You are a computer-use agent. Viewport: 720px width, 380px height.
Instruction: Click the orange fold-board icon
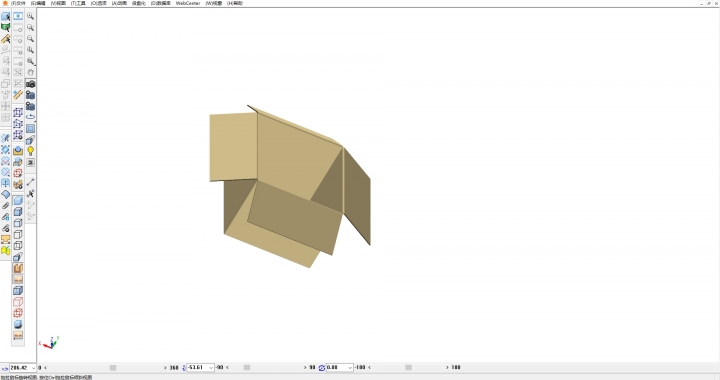point(18,268)
